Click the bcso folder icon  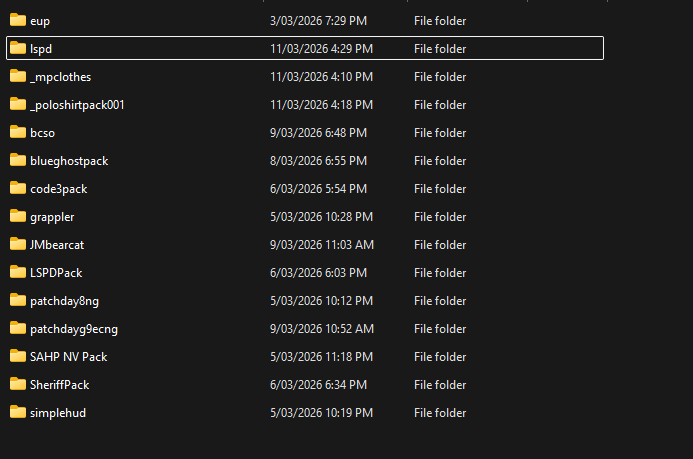coord(17,132)
